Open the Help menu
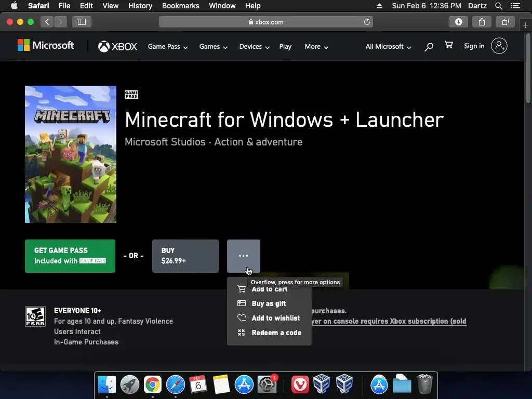 point(253,6)
